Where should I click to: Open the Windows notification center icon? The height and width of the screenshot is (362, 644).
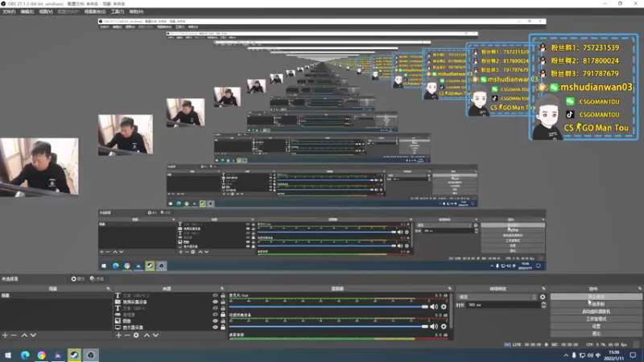(x=633, y=356)
